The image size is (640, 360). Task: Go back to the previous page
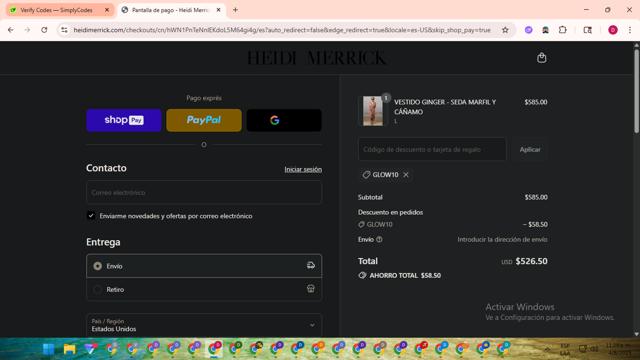tap(11, 30)
